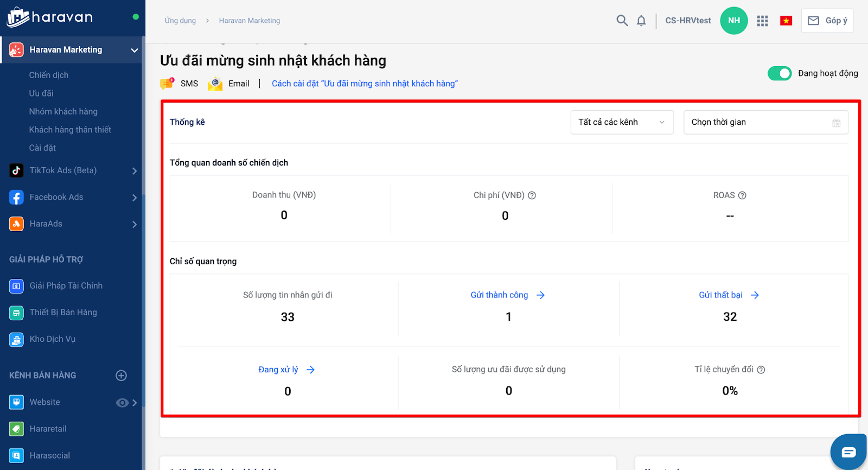Viewport: 868px width, 470px height.
Task: Click the Email envelope icon
Action: tap(215, 84)
